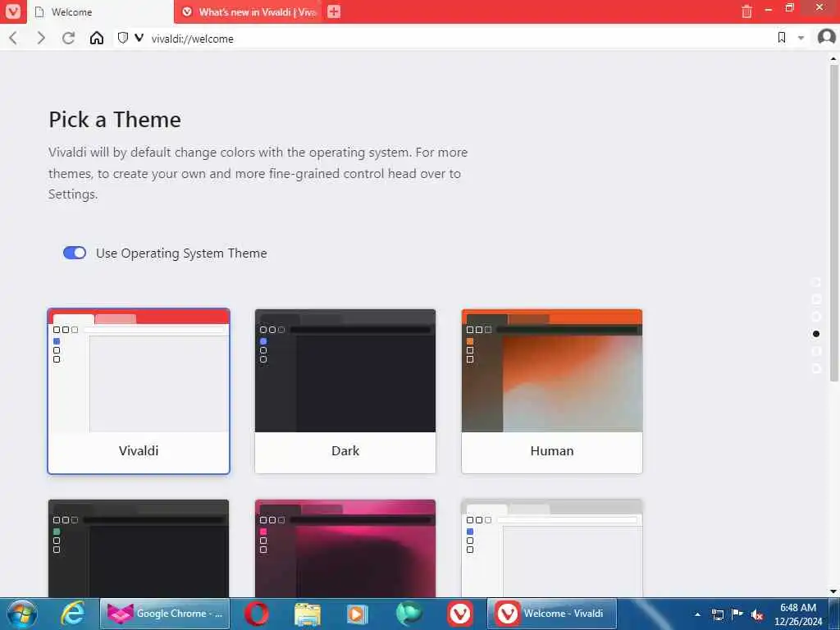This screenshot has height=630, width=840.
Task: Reload the current page
Action: tap(68, 38)
